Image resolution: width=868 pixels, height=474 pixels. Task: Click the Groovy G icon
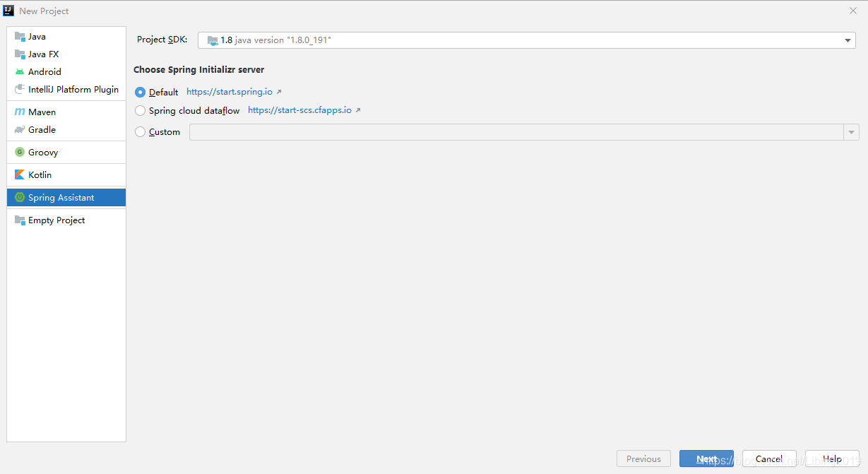click(x=20, y=153)
